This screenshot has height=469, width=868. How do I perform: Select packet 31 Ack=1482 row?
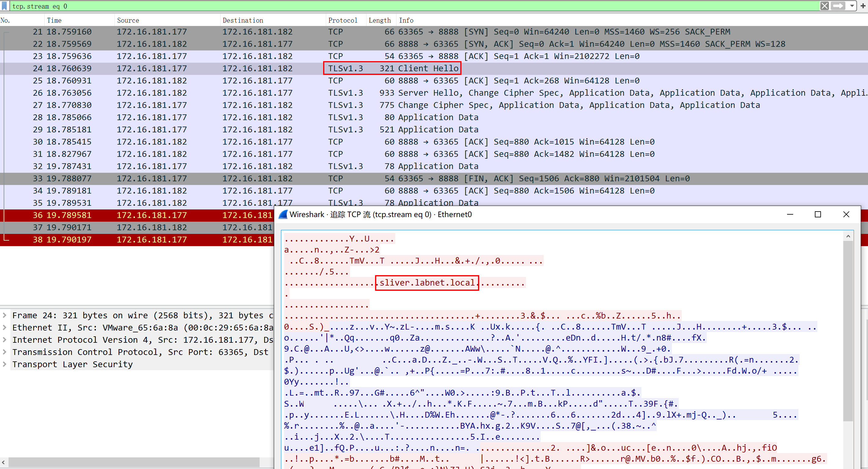coord(434,154)
